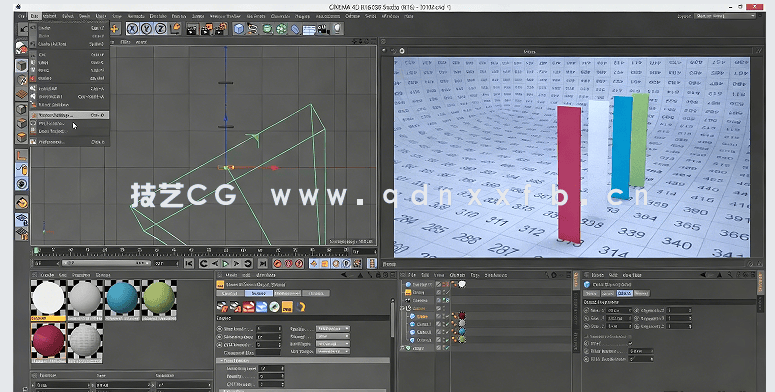
Task: Click the floor environment icon in toolbar
Action: point(309,30)
